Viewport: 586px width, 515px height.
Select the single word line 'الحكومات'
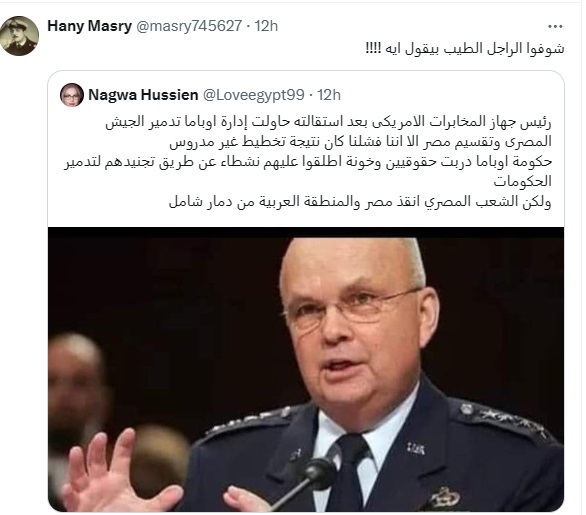(x=522, y=182)
